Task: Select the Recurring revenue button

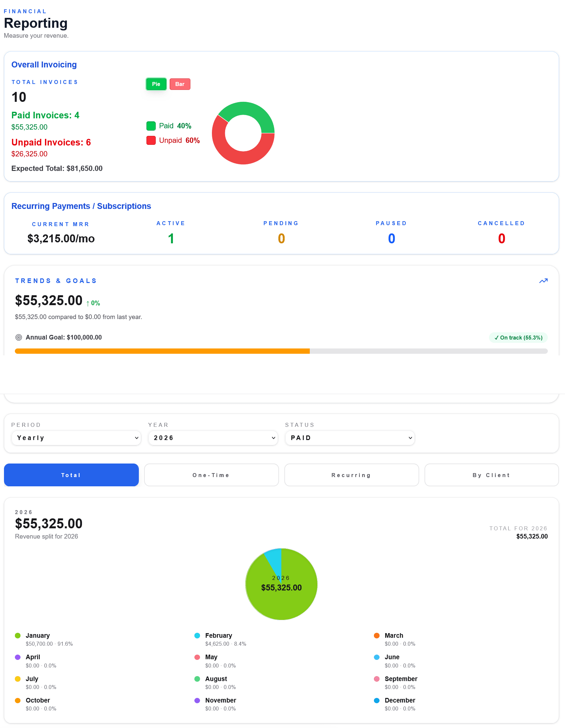Action: click(x=351, y=475)
